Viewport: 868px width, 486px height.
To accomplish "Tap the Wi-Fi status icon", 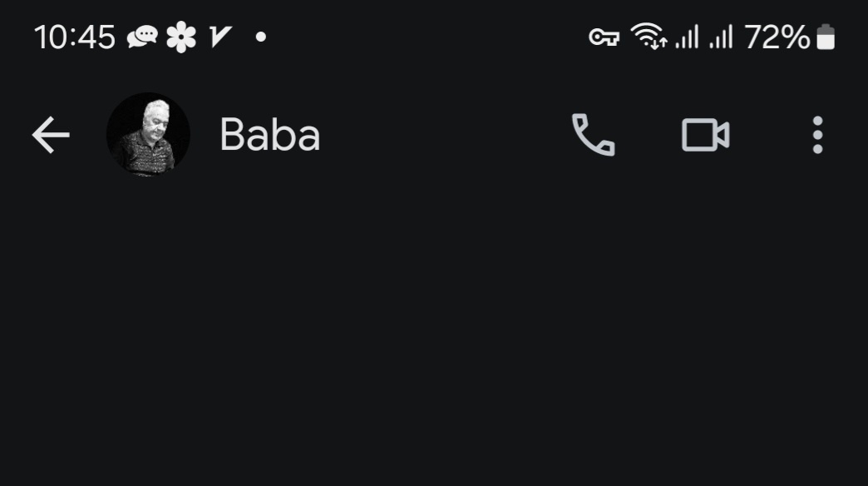I will (x=649, y=37).
